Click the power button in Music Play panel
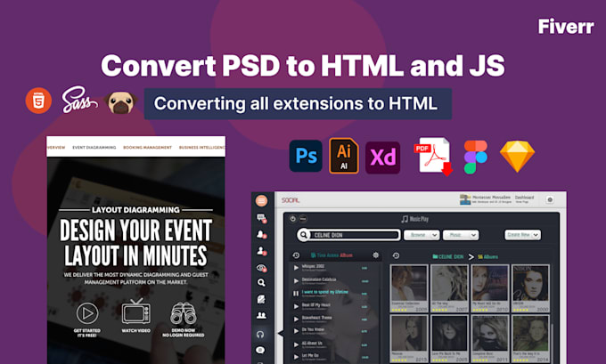Image resolution: width=606 pixels, height=364 pixels. point(292,219)
